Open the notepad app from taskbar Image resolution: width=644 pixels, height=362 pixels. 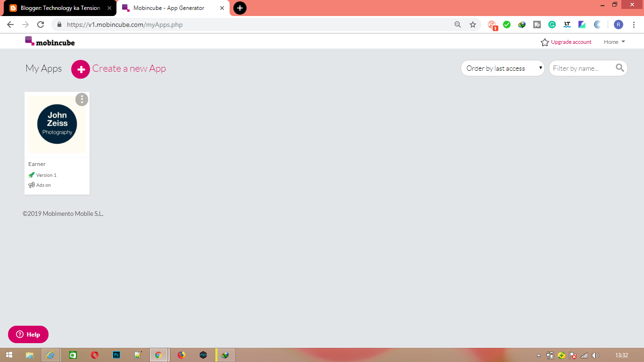pos(138,355)
